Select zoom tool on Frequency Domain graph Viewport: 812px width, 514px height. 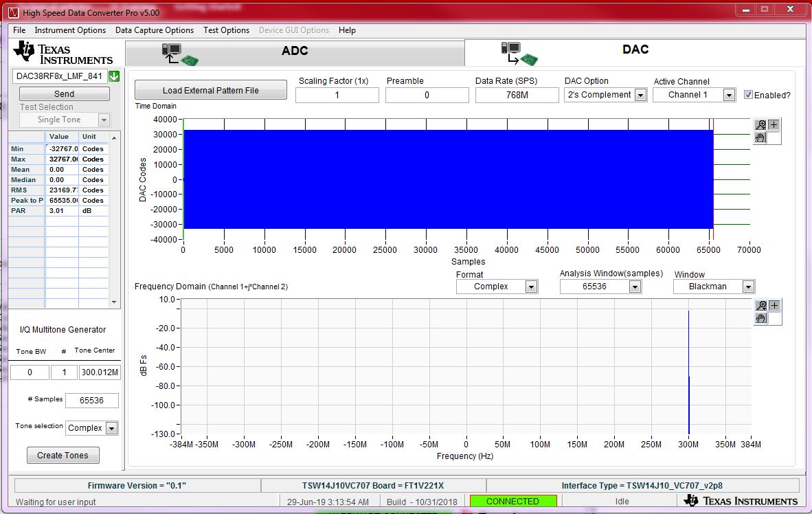[x=760, y=306]
